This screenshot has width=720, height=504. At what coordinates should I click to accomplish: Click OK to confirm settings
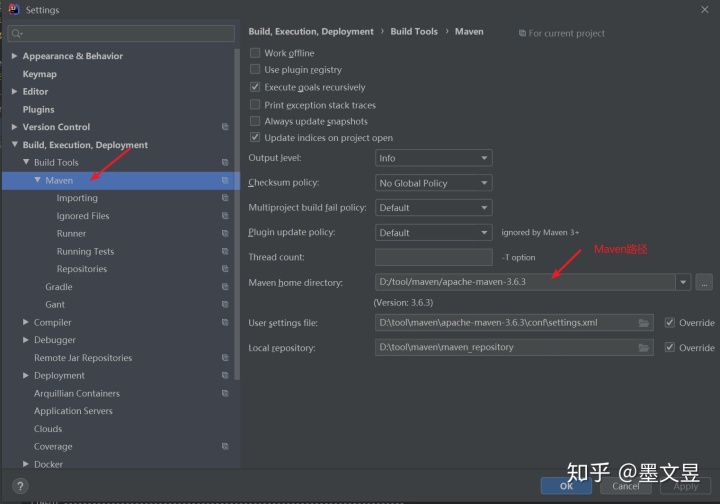(566, 486)
